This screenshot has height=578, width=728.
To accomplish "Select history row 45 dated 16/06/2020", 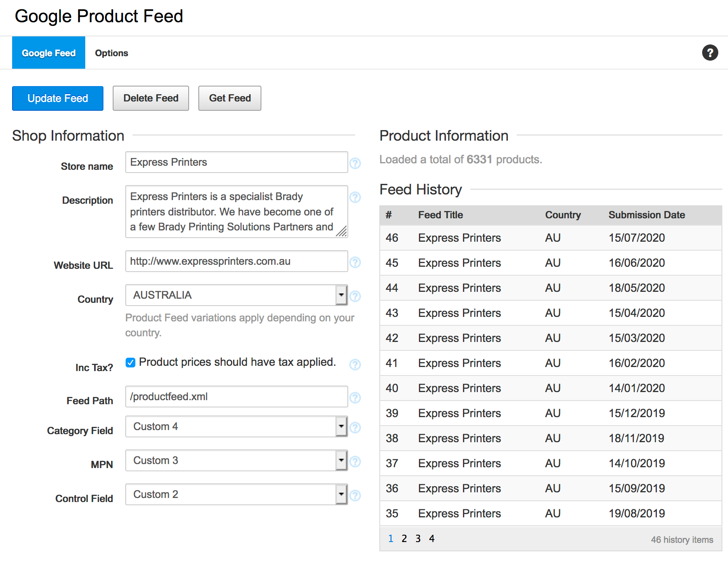I will (x=551, y=263).
